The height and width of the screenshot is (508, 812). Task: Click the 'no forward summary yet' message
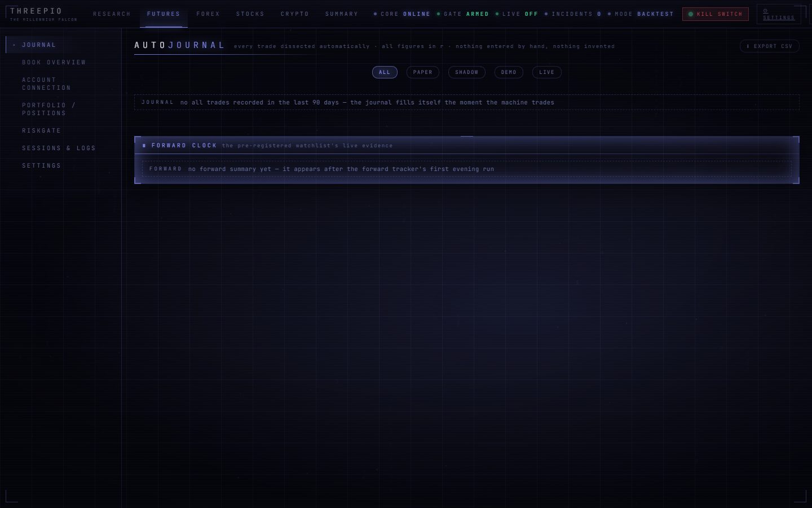(x=341, y=169)
